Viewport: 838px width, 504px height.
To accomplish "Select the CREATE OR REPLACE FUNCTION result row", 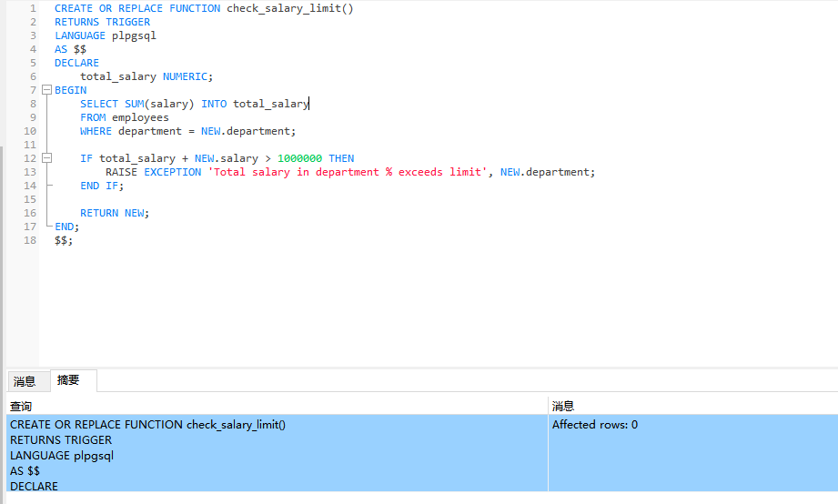I will (x=277, y=453).
